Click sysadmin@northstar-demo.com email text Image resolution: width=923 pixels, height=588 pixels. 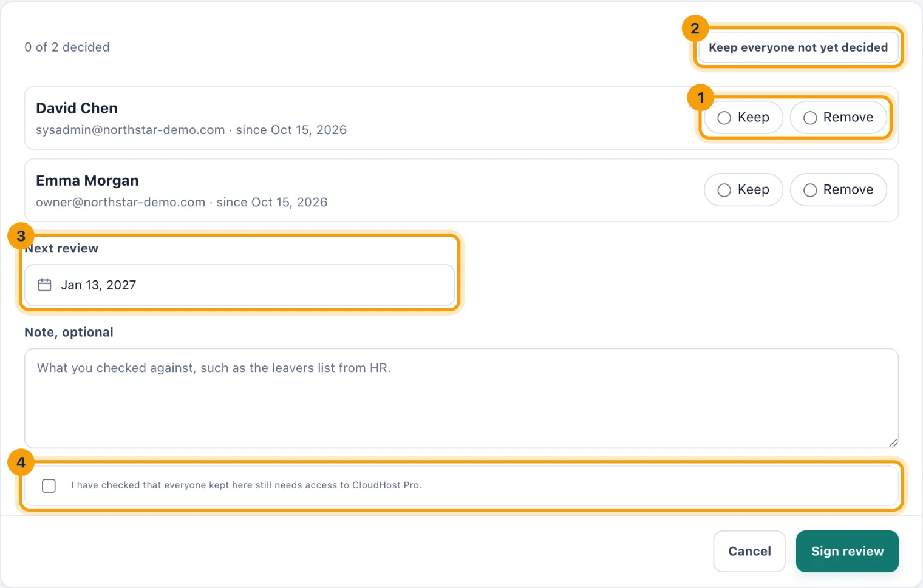pyautogui.click(x=131, y=130)
